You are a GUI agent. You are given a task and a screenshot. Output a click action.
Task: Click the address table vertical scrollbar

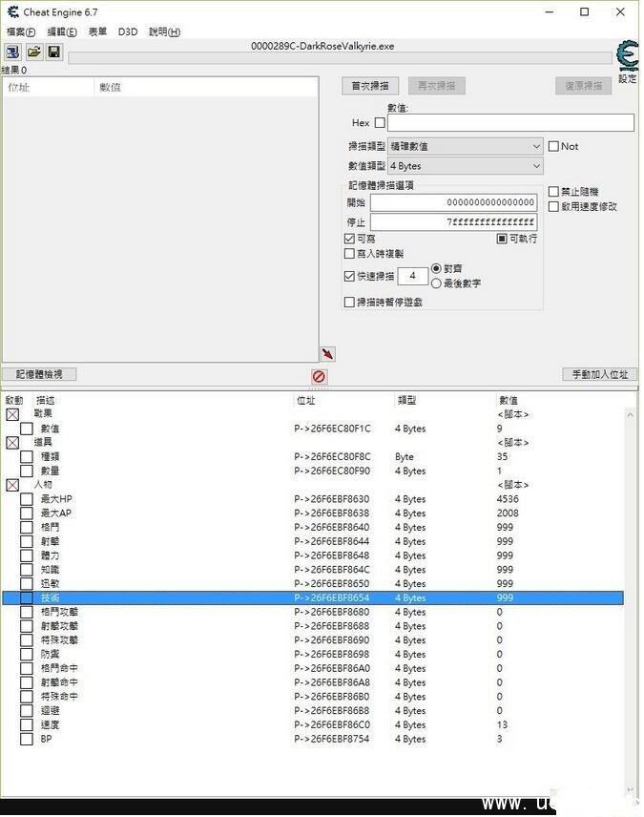pos(631,573)
